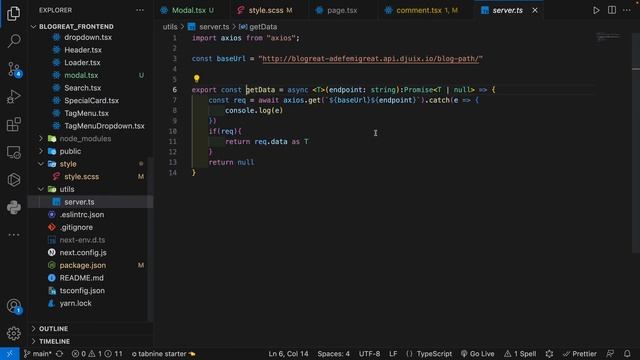Click the lightbulb code action icon

[x=196, y=78]
